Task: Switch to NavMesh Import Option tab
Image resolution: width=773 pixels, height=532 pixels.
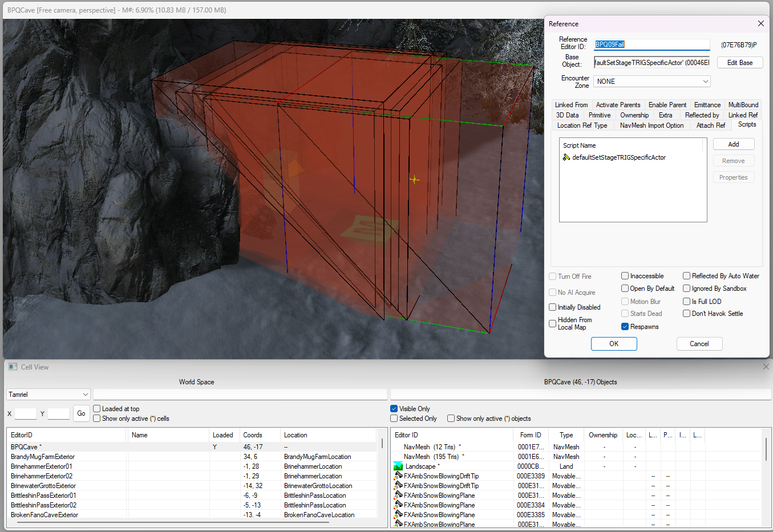Action: (651, 125)
